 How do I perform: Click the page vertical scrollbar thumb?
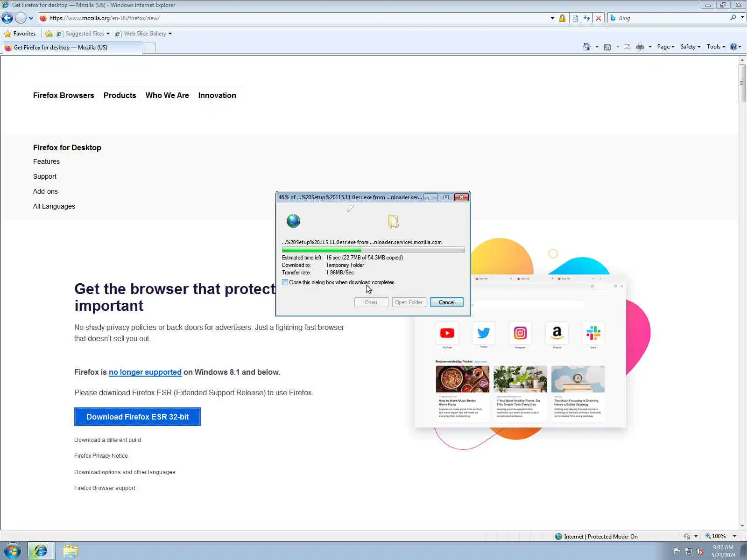click(742, 83)
